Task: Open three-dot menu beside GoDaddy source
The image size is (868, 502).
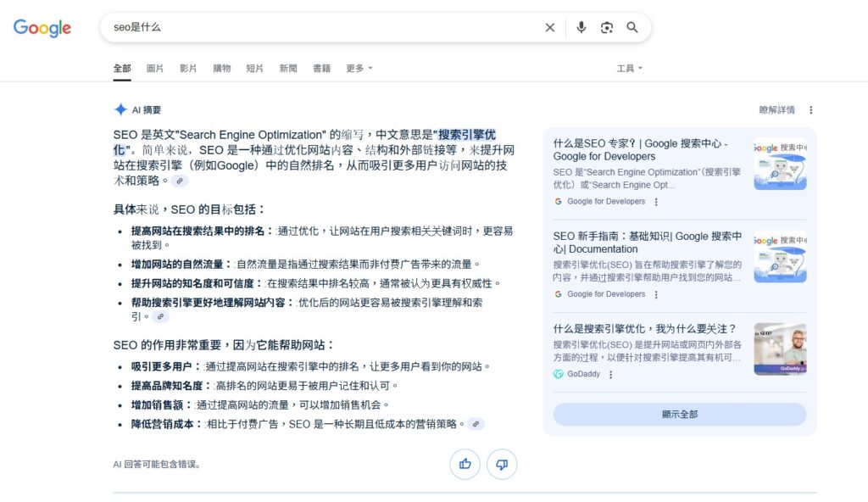Action: (x=610, y=375)
